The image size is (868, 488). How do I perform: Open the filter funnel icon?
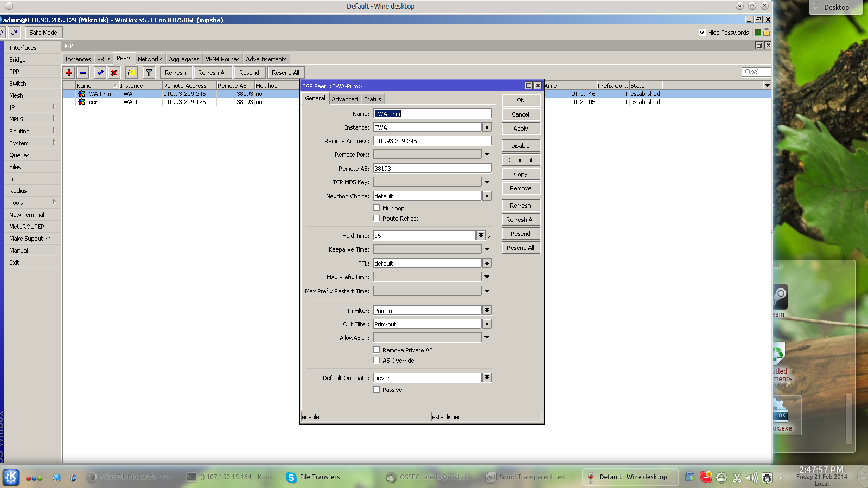coord(149,73)
